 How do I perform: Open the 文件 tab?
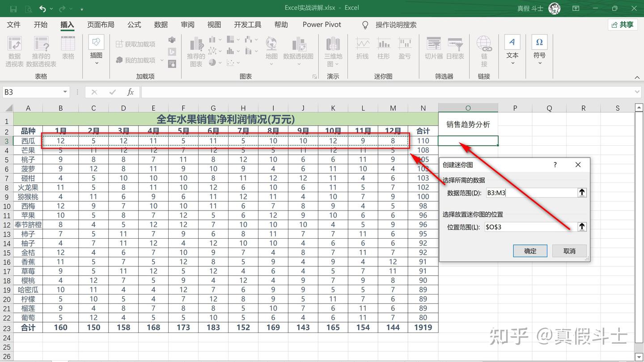click(x=14, y=25)
